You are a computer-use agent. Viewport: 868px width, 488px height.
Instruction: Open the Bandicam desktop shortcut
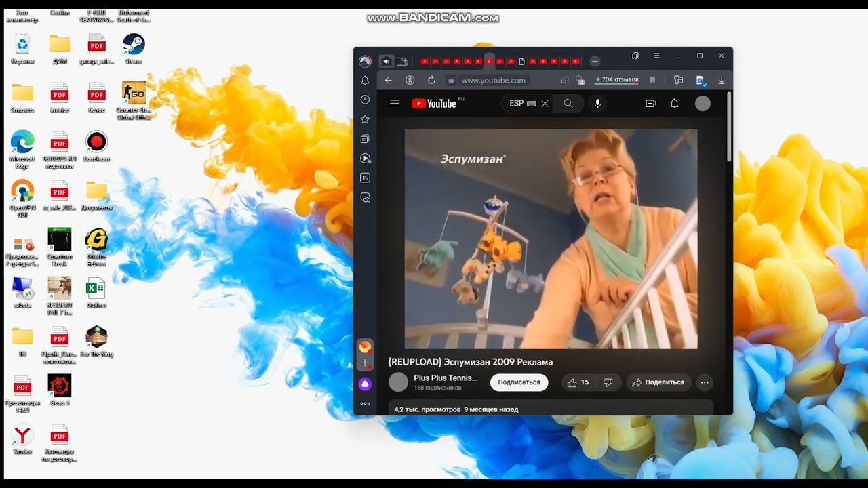(x=96, y=146)
